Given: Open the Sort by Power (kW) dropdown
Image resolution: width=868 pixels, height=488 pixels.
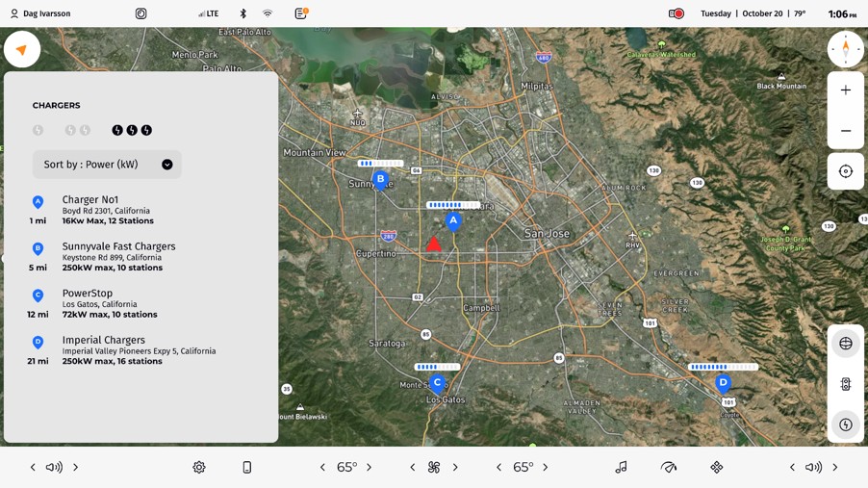Looking at the screenshot, I should [x=107, y=165].
